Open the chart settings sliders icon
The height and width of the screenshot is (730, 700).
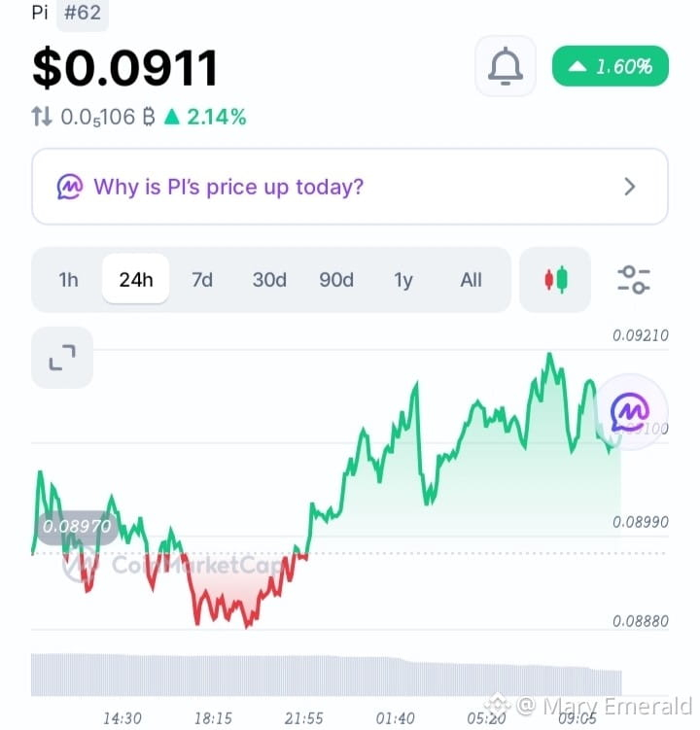click(633, 280)
